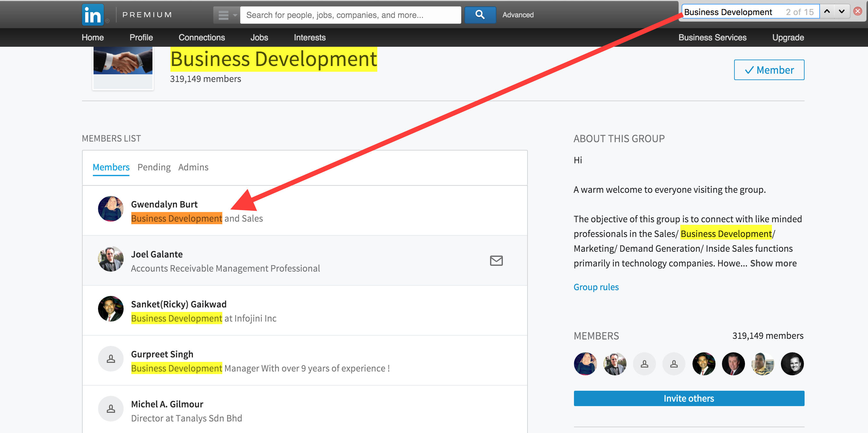Switch to the Members tab
This screenshot has height=433, width=868.
click(x=111, y=167)
